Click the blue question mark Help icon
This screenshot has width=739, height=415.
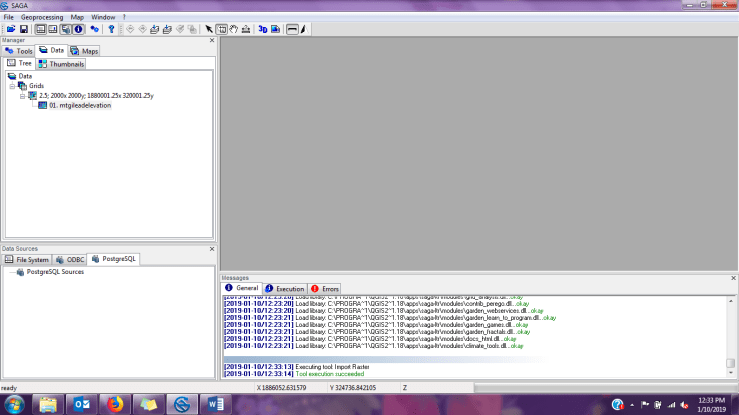[111, 29]
